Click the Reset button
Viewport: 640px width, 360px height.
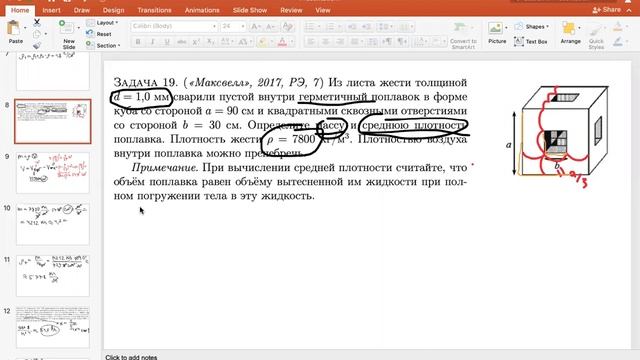(100, 34)
